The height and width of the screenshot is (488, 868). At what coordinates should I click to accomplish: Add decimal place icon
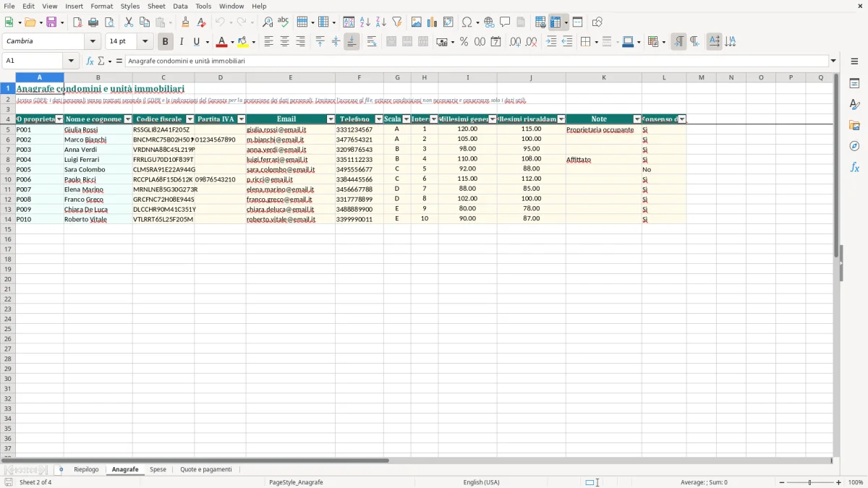(516, 42)
